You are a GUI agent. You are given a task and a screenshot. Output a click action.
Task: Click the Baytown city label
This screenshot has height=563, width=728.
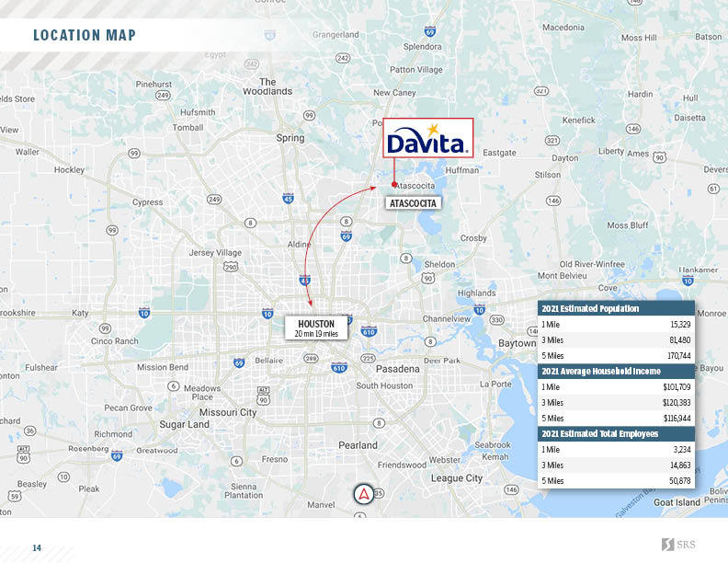pyautogui.click(x=518, y=343)
